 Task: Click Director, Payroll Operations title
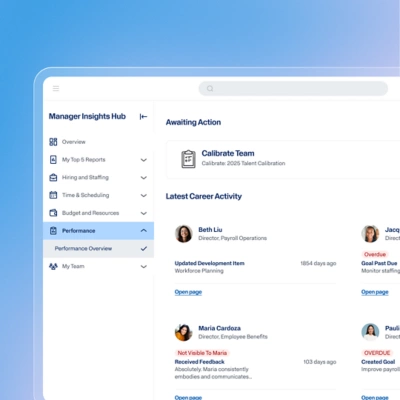tap(233, 238)
